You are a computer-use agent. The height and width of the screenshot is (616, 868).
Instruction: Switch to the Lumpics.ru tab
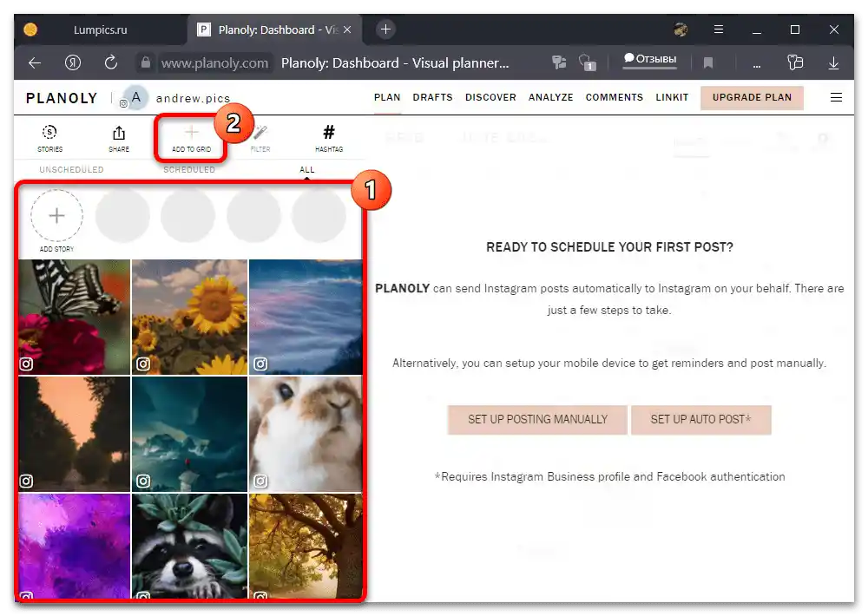coord(100,29)
